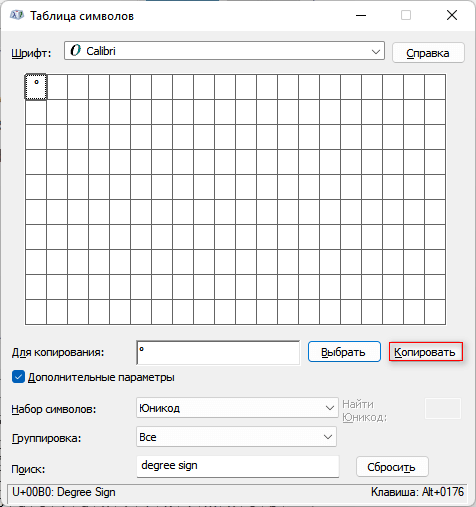Screen dimensions: 476x507
Task: Select the degree sign character cell
Action: coord(36,87)
